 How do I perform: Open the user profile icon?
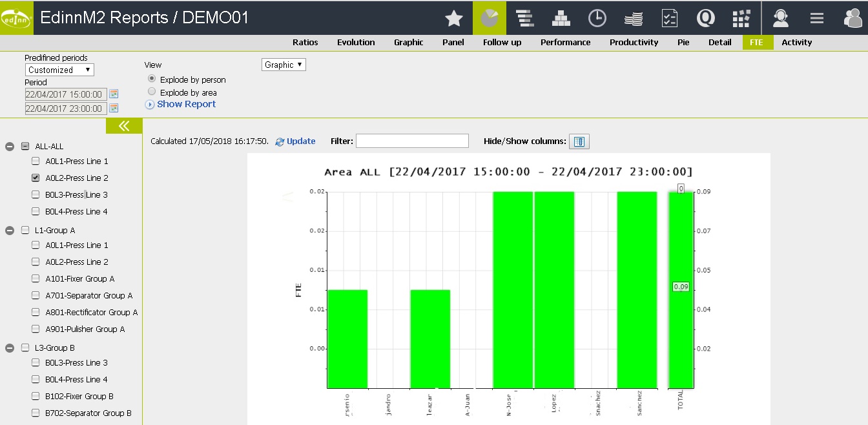click(853, 18)
